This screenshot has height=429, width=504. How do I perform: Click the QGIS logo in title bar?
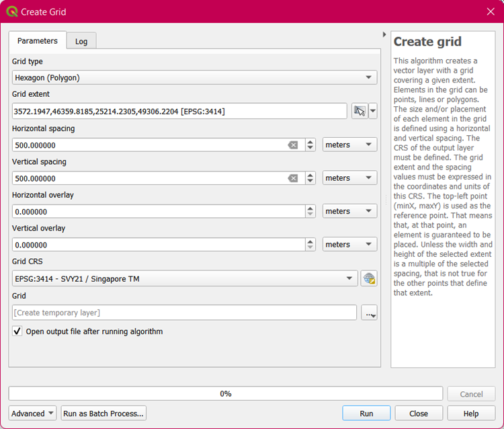11,11
